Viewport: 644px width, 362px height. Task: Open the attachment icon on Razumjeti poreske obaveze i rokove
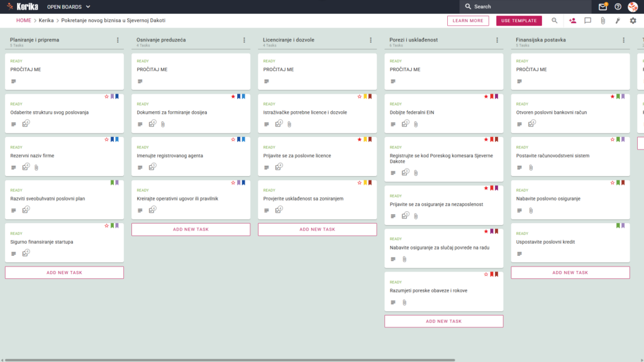(x=404, y=302)
